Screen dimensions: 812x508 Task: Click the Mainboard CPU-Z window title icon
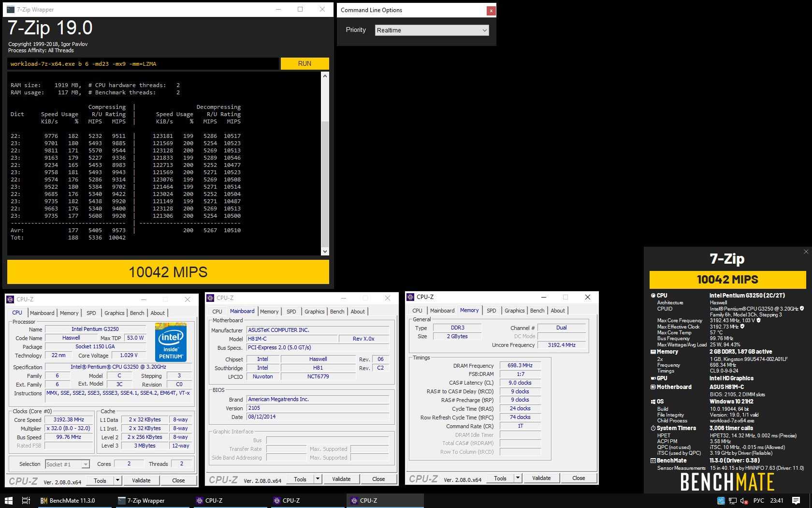[210, 298]
